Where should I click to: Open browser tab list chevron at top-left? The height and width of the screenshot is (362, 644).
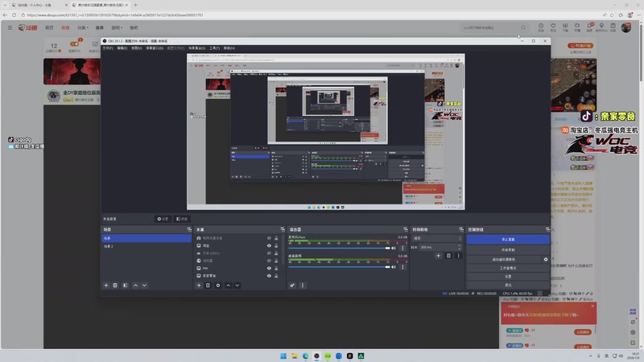tap(5, 5)
